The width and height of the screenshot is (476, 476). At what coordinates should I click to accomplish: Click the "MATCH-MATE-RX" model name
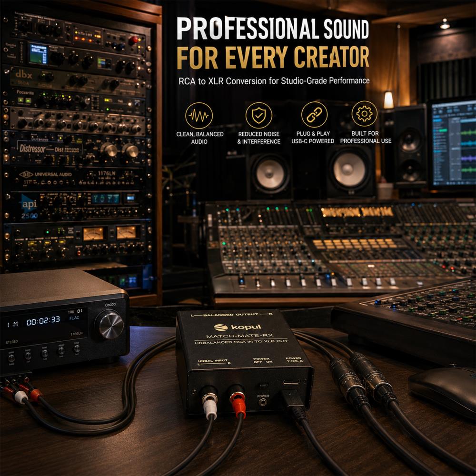[x=239, y=336]
